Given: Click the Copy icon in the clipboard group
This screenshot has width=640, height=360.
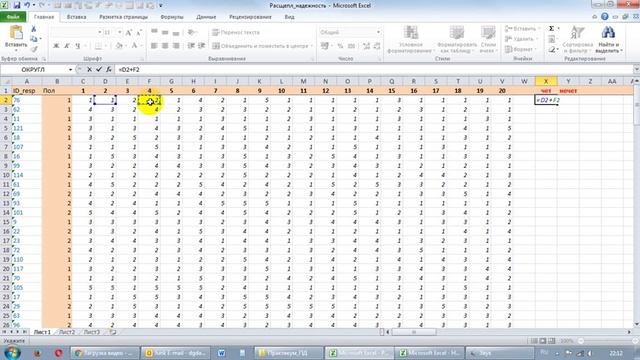Looking at the screenshot, I should [34, 39].
